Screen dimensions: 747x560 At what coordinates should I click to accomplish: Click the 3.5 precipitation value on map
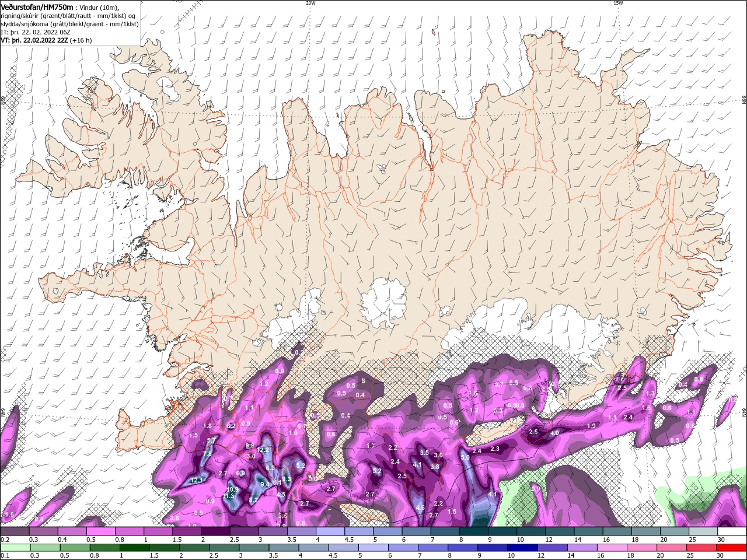[x=424, y=453]
